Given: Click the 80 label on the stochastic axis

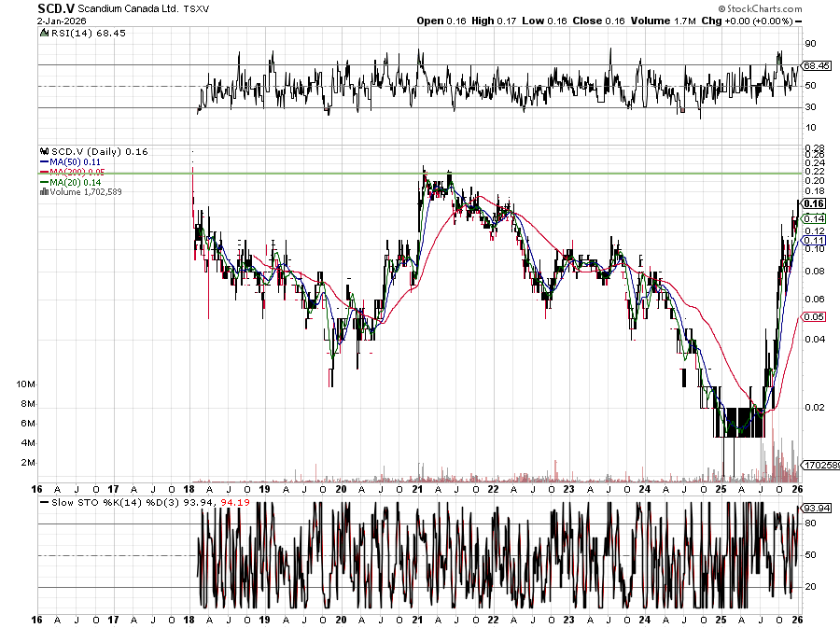Looking at the screenshot, I should click(810, 523).
